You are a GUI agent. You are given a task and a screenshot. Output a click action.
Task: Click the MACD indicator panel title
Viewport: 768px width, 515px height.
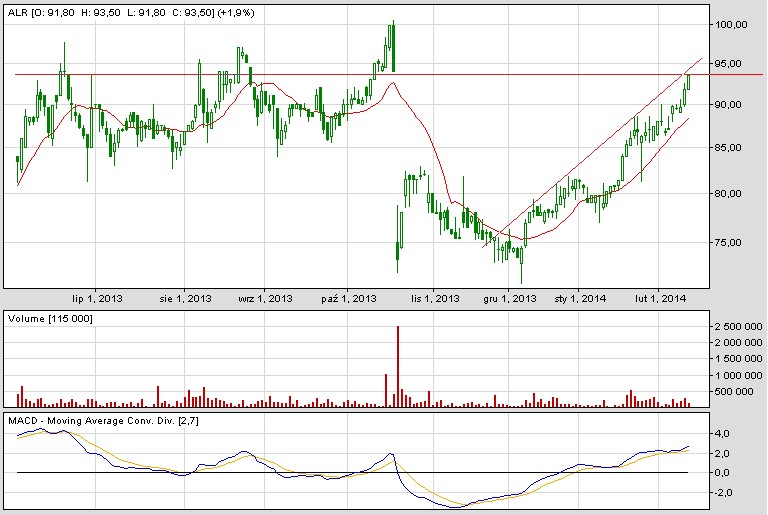point(103,421)
